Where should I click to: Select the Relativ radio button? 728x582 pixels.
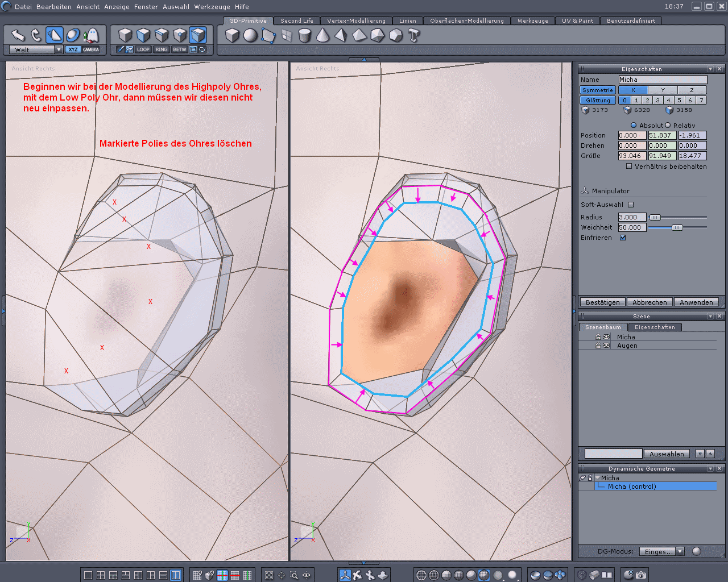click(x=668, y=126)
